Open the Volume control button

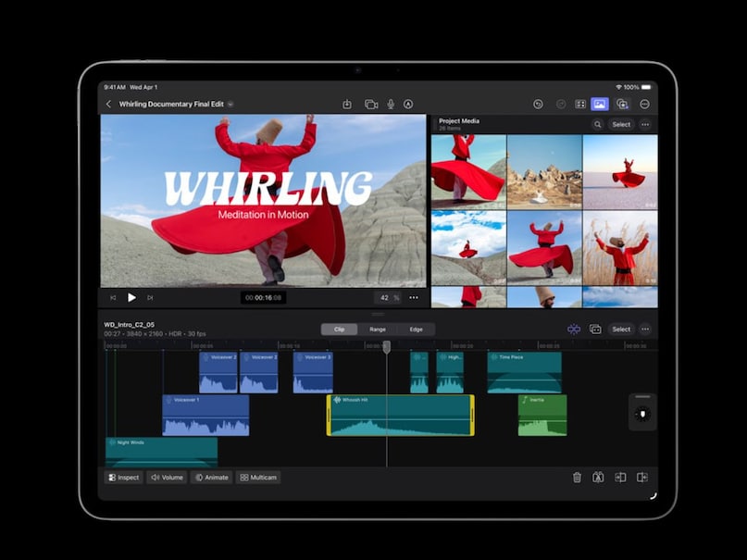[x=168, y=478]
